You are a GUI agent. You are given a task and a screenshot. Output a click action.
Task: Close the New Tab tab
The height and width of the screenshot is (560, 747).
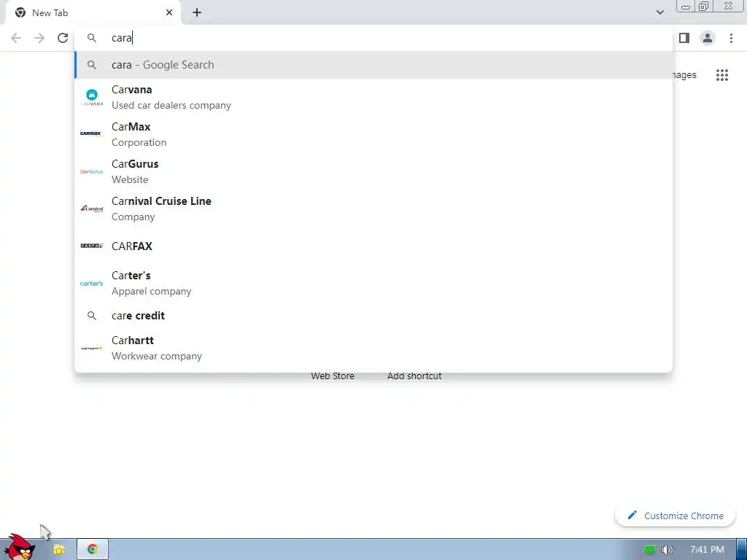(x=169, y=13)
